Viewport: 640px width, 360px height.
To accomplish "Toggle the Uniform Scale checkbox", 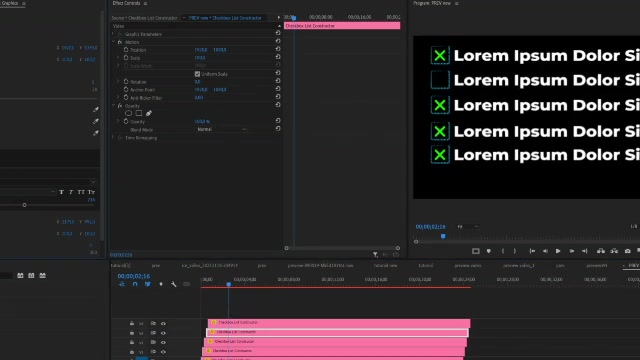I will (197, 74).
